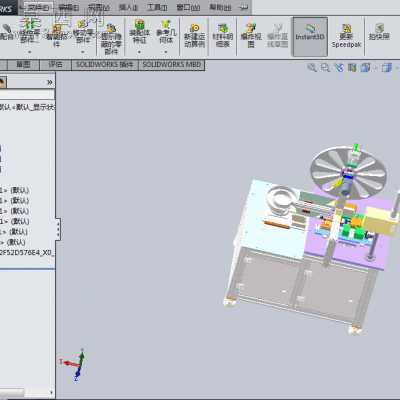Click the Move Component tool
The width and height of the screenshot is (400, 400).
[x=83, y=31]
